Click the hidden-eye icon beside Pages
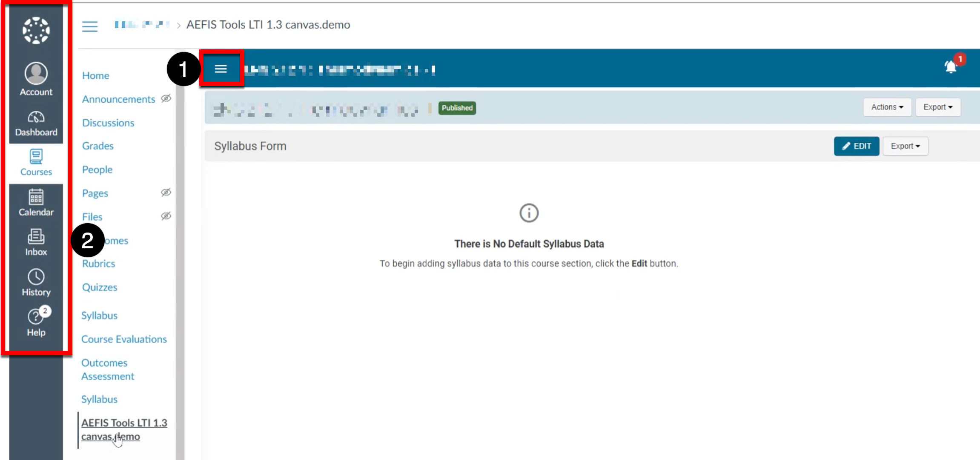This screenshot has width=980, height=460. click(x=166, y=193)
